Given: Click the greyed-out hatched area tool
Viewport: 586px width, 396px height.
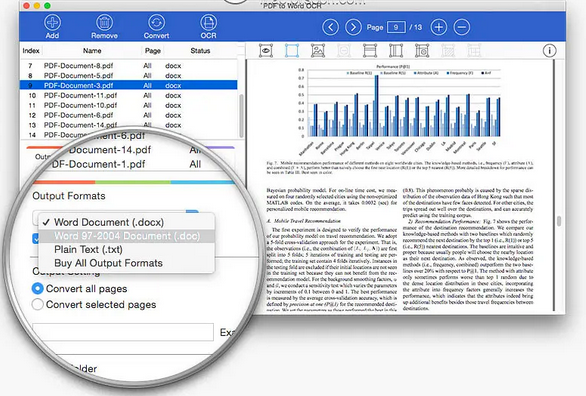Looking at the screenshot, I should click(x=448, y=50).
